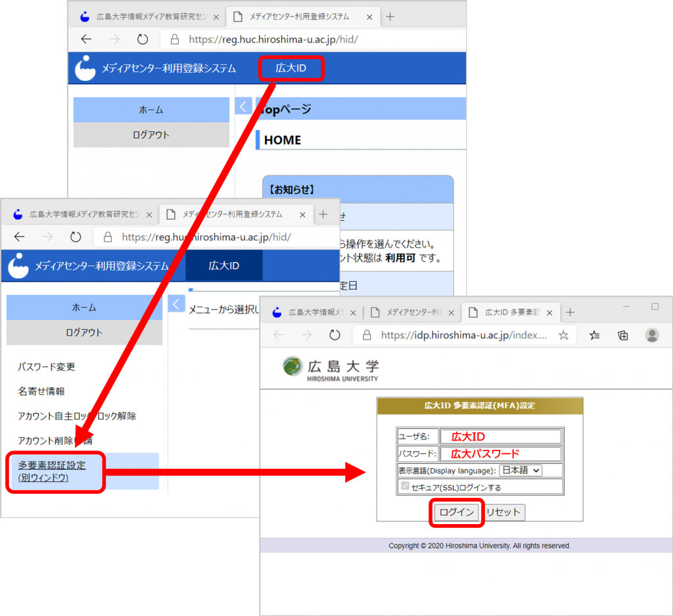Open the collections icon in the login window toolbar
The height and width of the screenshot is (616, 673).
(623, 336)
